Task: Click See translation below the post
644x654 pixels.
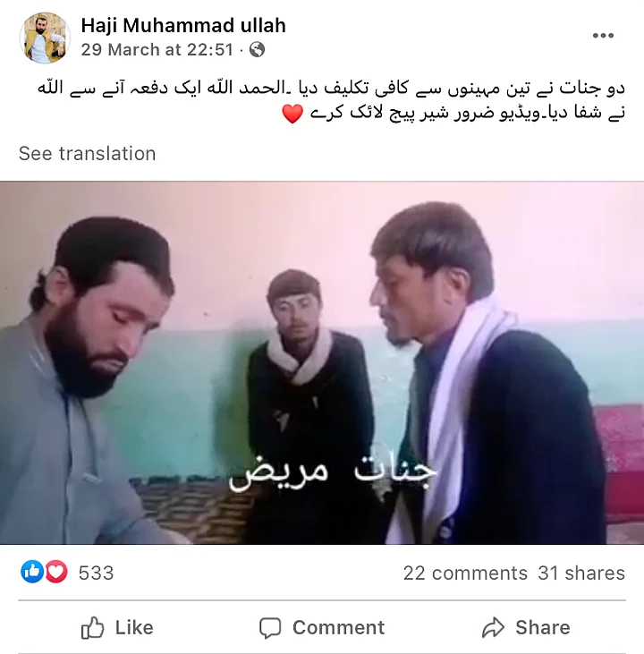Action: (87, 154)
